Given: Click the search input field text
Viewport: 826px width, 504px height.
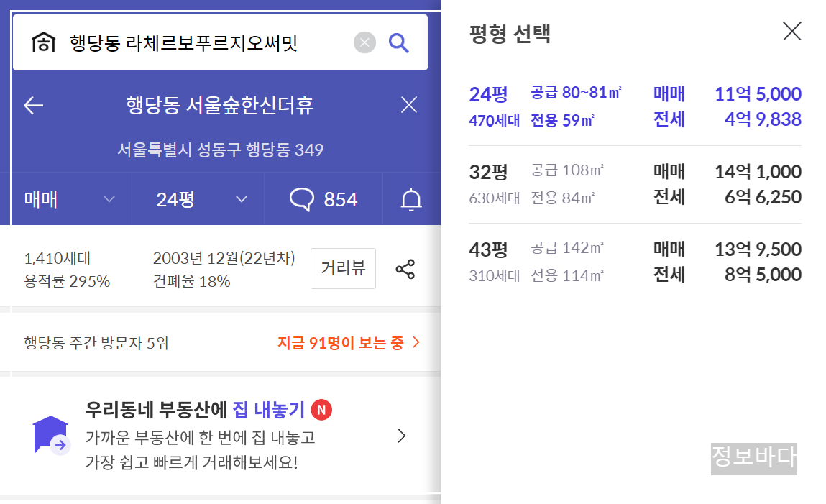Looking at the screenshot, I should pyautogui.click(x=184, y=42).
